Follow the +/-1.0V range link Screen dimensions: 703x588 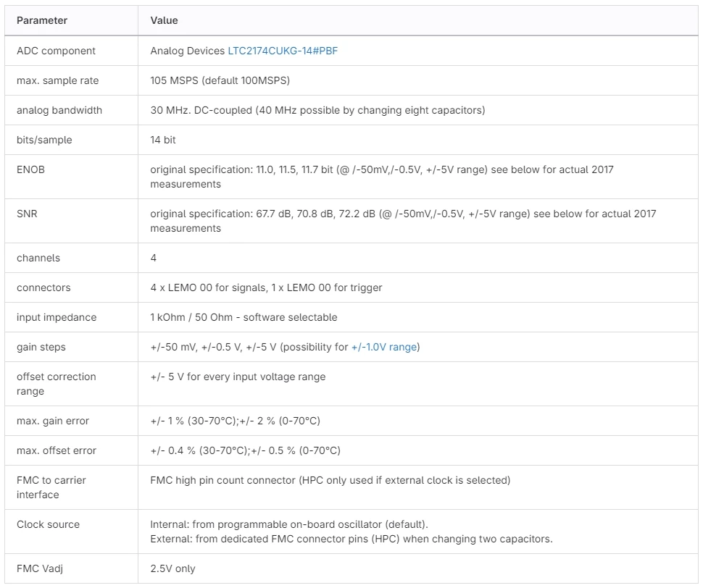pos(384,347)
